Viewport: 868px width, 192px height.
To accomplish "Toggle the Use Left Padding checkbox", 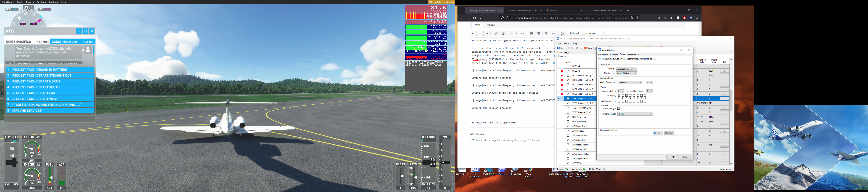I will (628, 91).
